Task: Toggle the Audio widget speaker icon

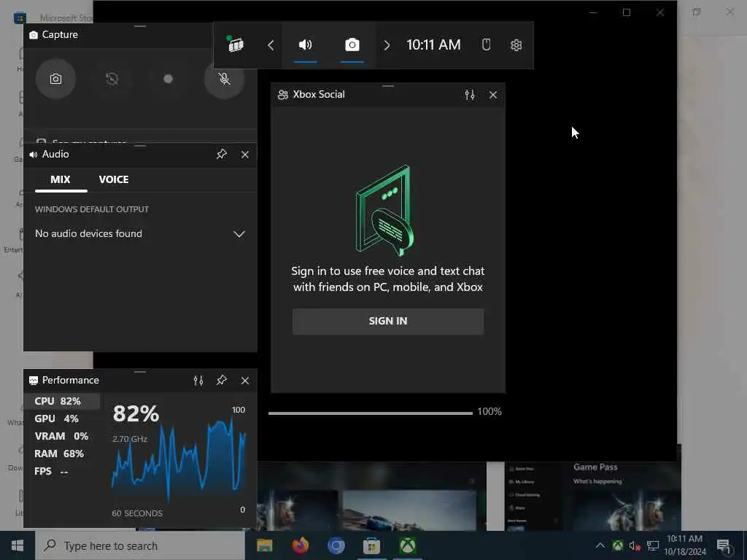Action: pos(306,44)
